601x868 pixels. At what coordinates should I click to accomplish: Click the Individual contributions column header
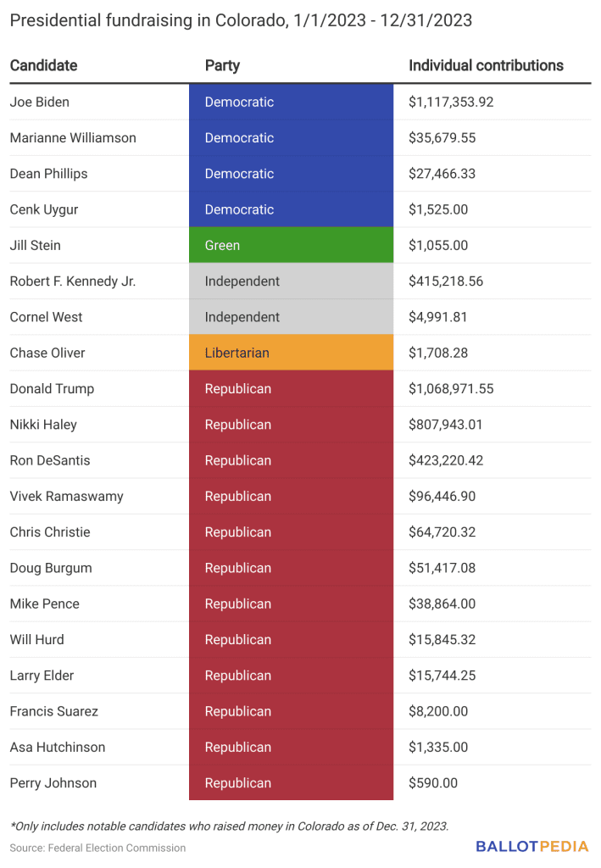click(x=486, y=65)
